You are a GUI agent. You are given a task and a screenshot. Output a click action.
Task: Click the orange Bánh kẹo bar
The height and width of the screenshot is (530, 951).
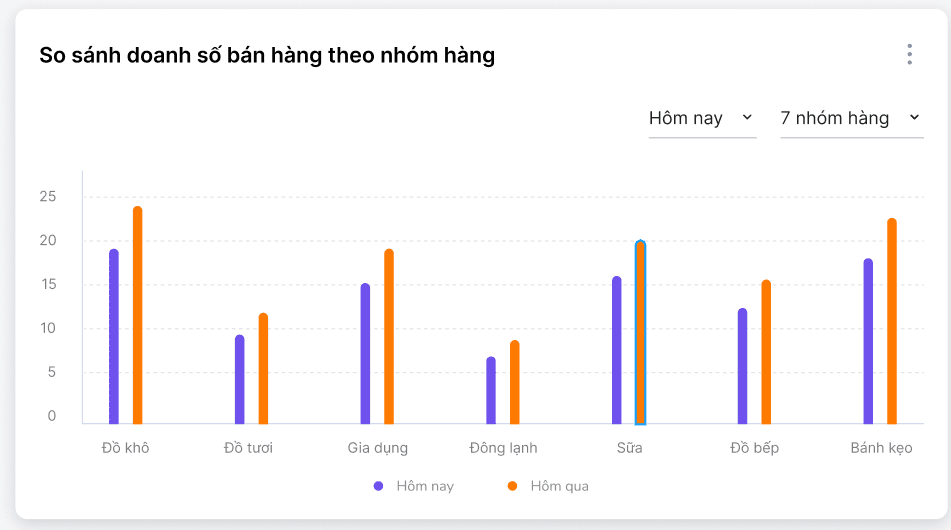[892, 322]
